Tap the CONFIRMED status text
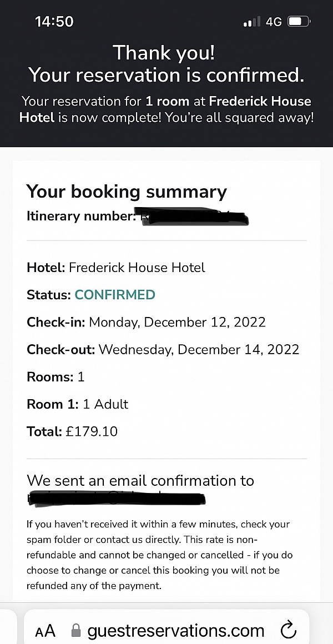The image size is (333, 644). [115, 295]
